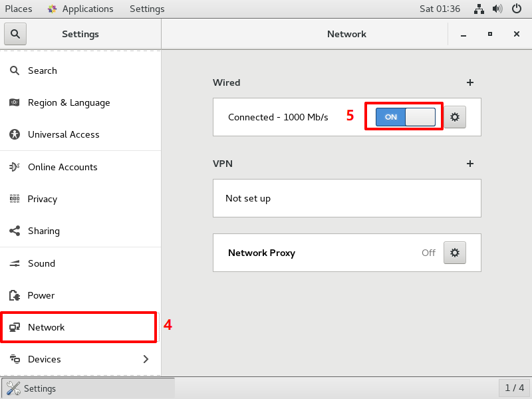Select Region & Language in sidebar
532x399 pixels.
[68, 102]
